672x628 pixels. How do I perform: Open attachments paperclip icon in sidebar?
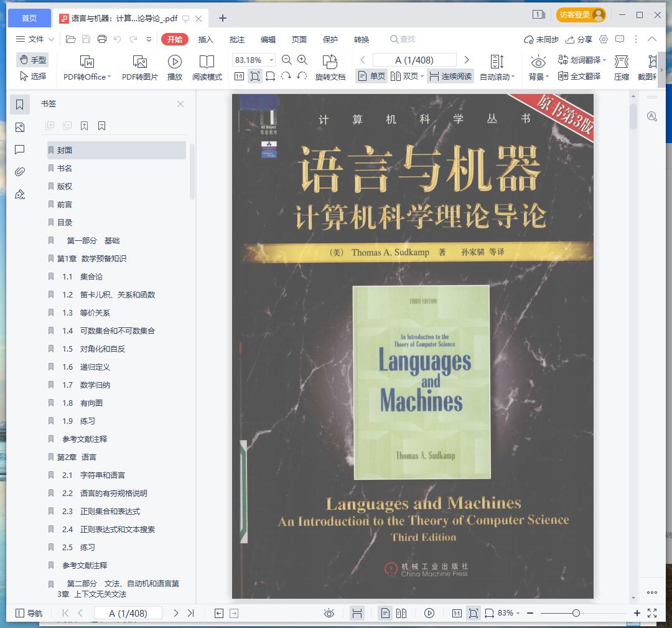point(20,172)
